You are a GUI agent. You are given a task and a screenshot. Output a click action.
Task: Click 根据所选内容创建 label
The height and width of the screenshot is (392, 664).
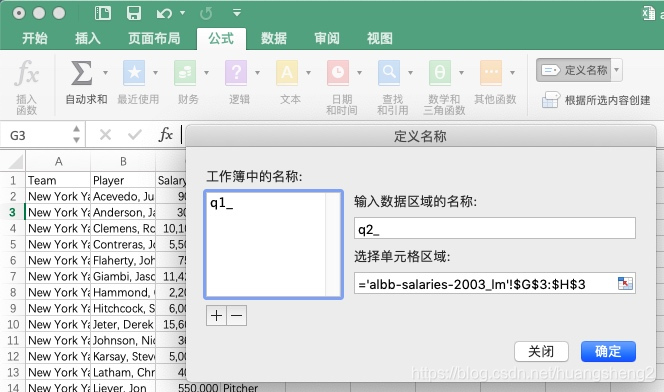pyautogui.click(x=607, y=100)
